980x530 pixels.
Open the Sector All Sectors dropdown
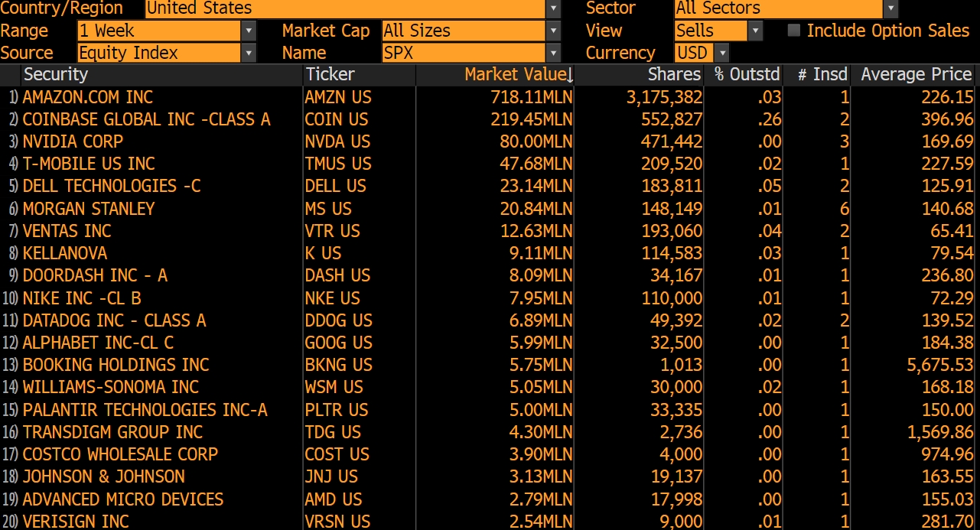click(890, 8)
